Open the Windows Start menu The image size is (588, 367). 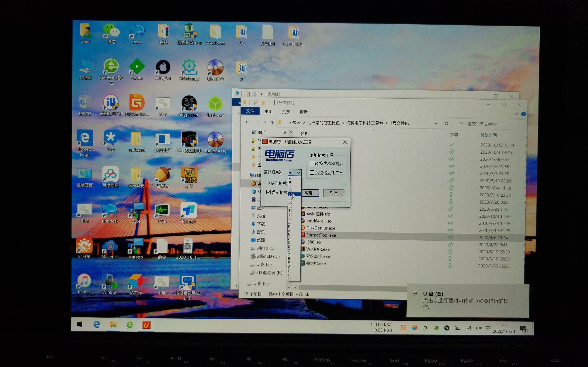click(x=79, y=324)
